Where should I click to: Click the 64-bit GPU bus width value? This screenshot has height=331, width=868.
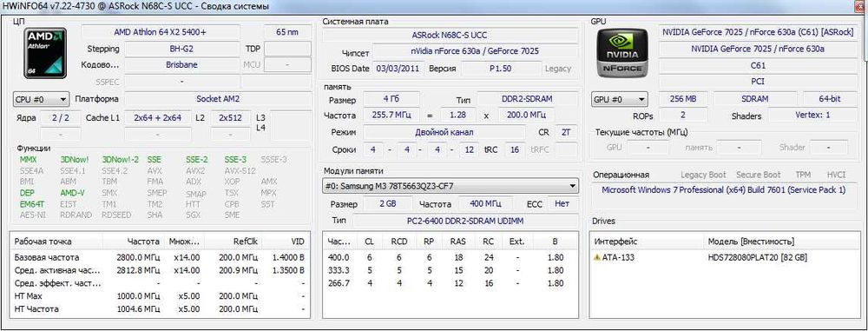[829, 99]
